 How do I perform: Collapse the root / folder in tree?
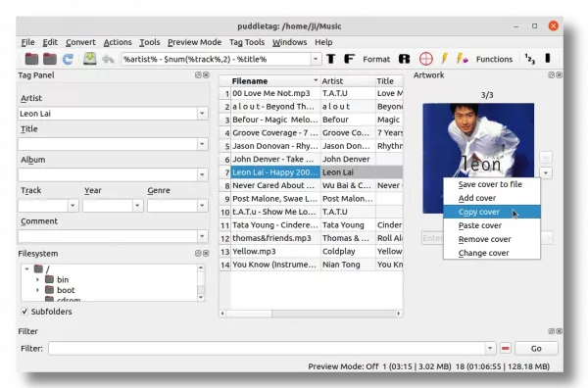[x=26, y=268]
